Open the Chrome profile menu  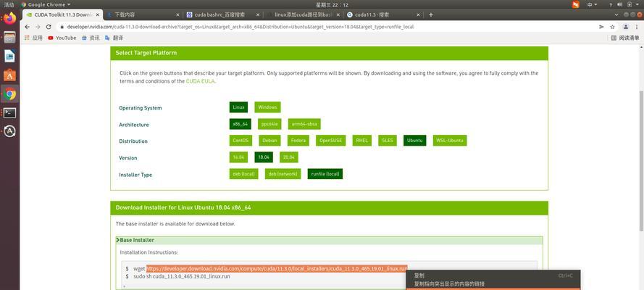pyautogui.click(x=625, y=27)
